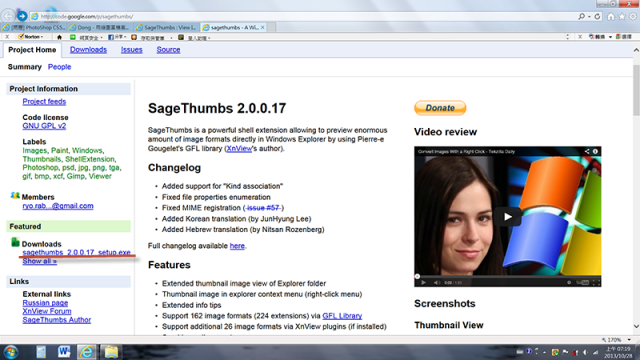
Task: Open Favorites with the star icon
Action: pyautogui.click(x=622, y=17)
